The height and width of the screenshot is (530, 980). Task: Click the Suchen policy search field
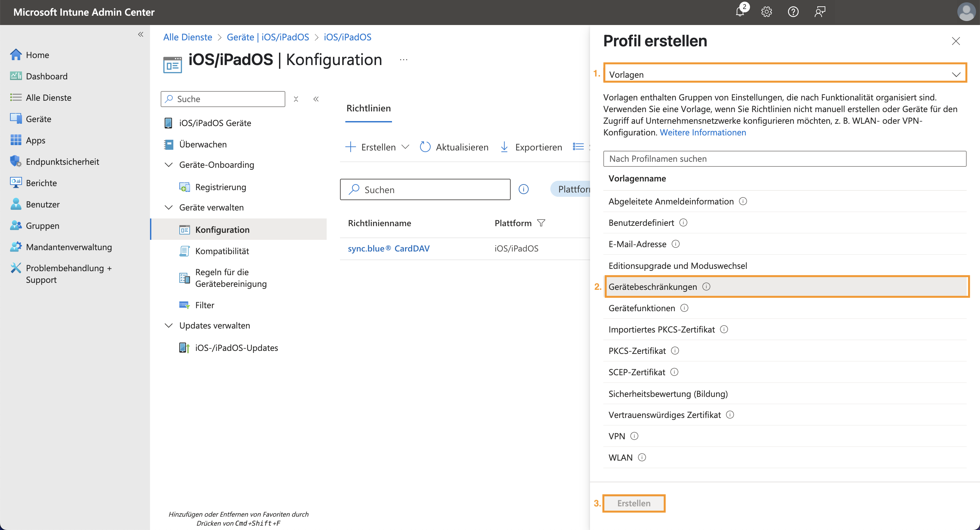tap(425, 189)
